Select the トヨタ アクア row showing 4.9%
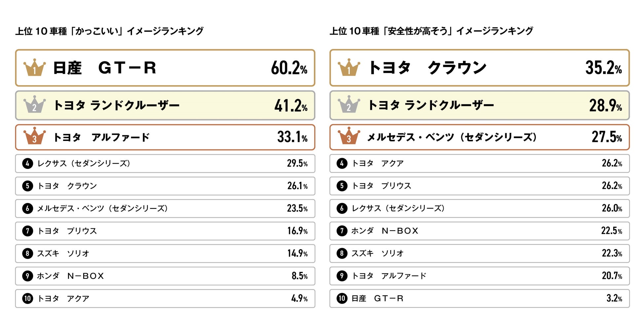Screen dimensions: 644x331 click(165, 298)
